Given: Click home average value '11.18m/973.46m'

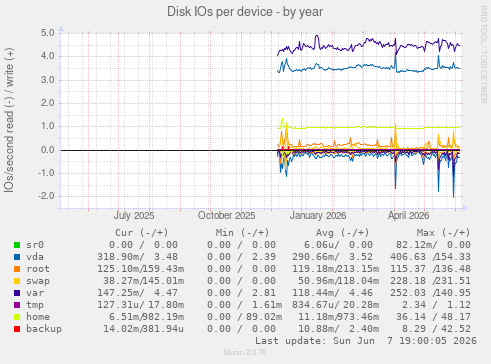Looking at the screenshot, I should point(338,317).
